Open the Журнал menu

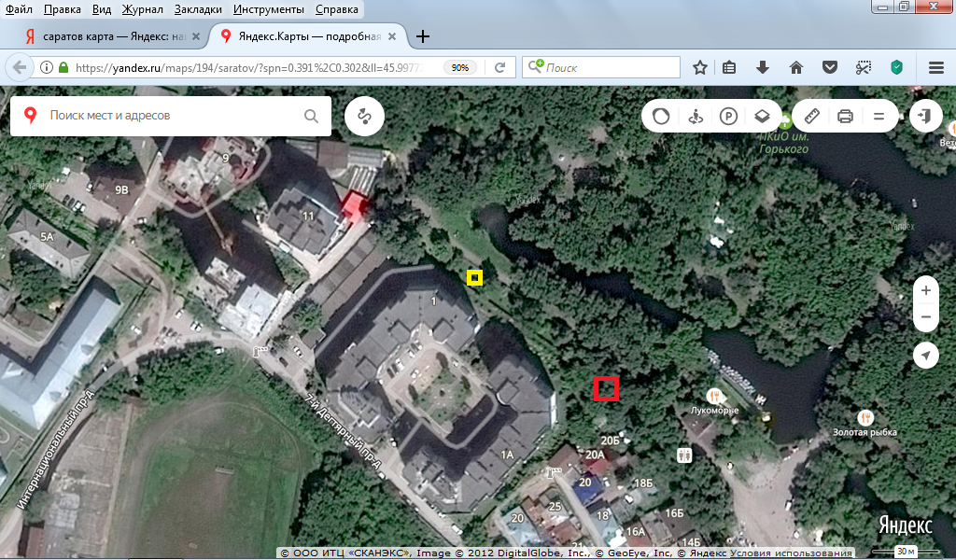pos(142,9)
